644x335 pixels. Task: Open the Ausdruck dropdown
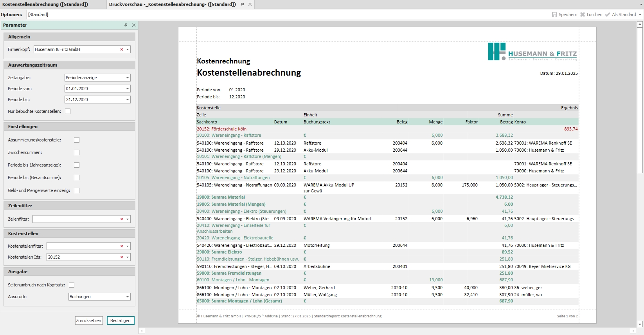pos(128,297)
